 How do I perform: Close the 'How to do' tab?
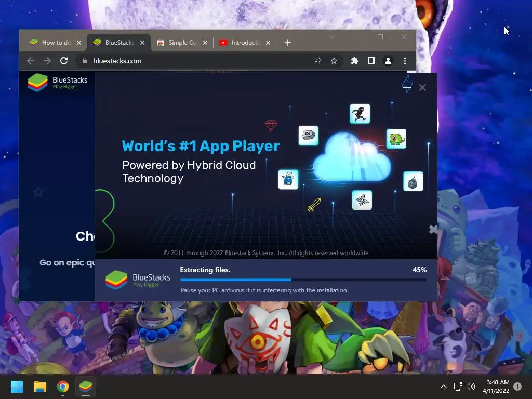click(79, 43)
